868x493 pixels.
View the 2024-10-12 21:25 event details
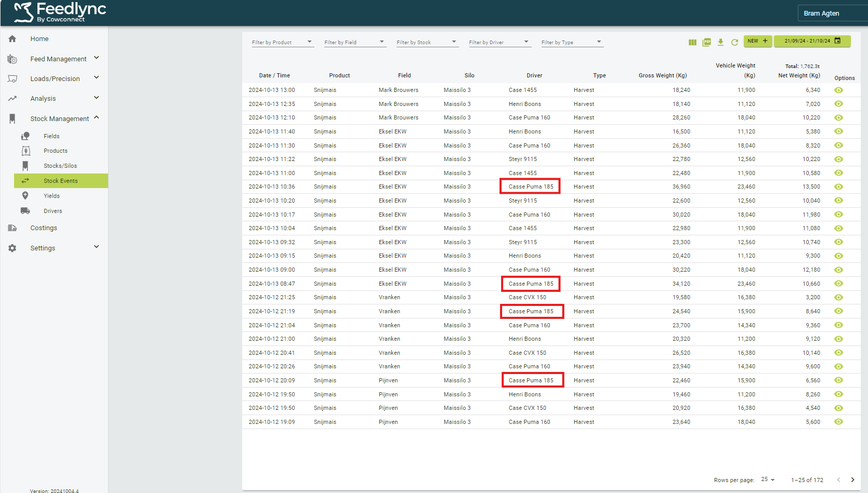click(x=838, y=297)
